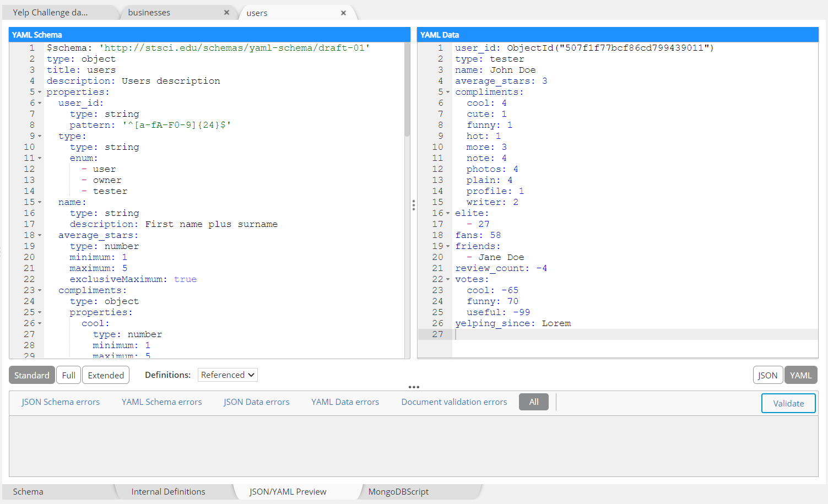Switch to Full view mode

point(69,375)
